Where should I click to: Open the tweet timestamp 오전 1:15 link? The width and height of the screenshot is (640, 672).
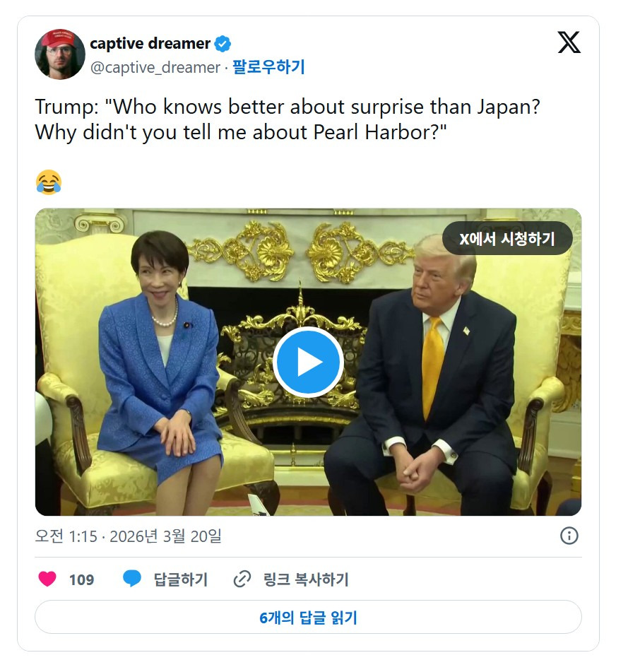tap(128, 536)
